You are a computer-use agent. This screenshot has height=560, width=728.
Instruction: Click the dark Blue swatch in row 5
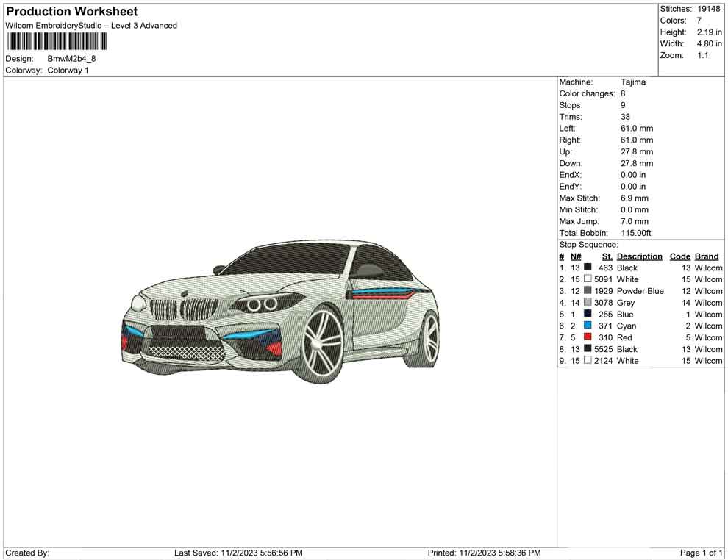588,314
